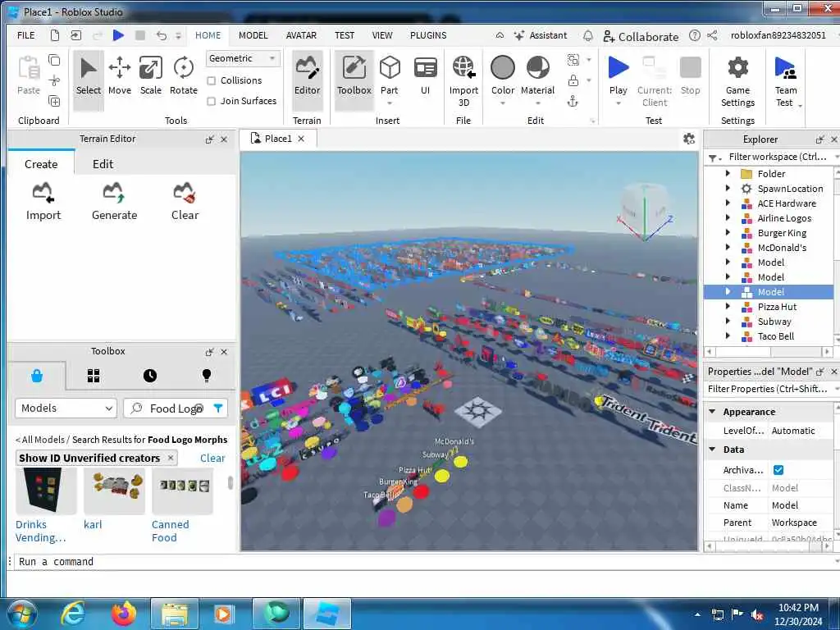Pick the Rotate tool
840x630 pixels.
[x=183, y=76]
